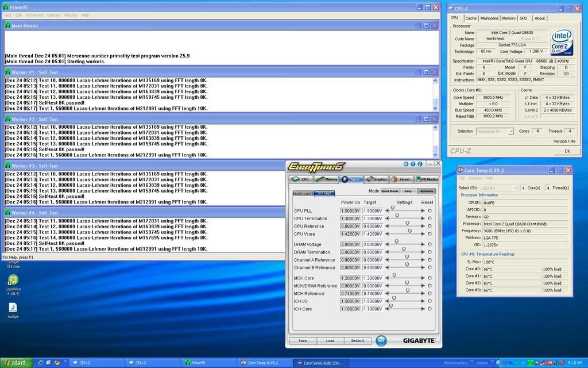Click the ICH Core voltage slider handle
588x368 pixels.
click(x=390, y=306)
